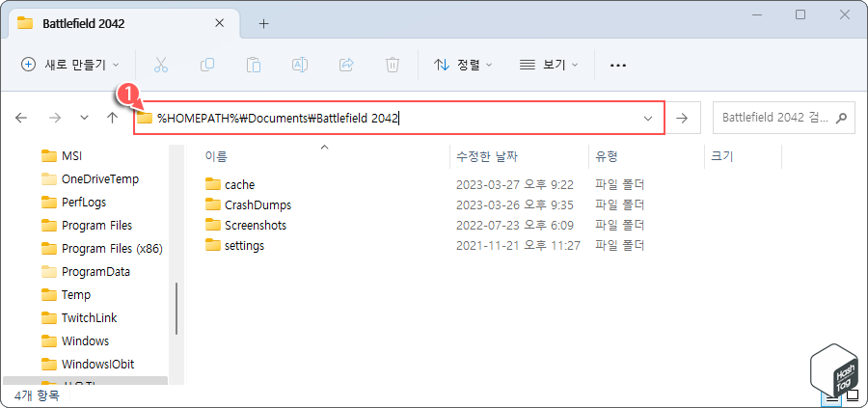
Task: Click the settings folder icon
Action: (x=213, y=245)
